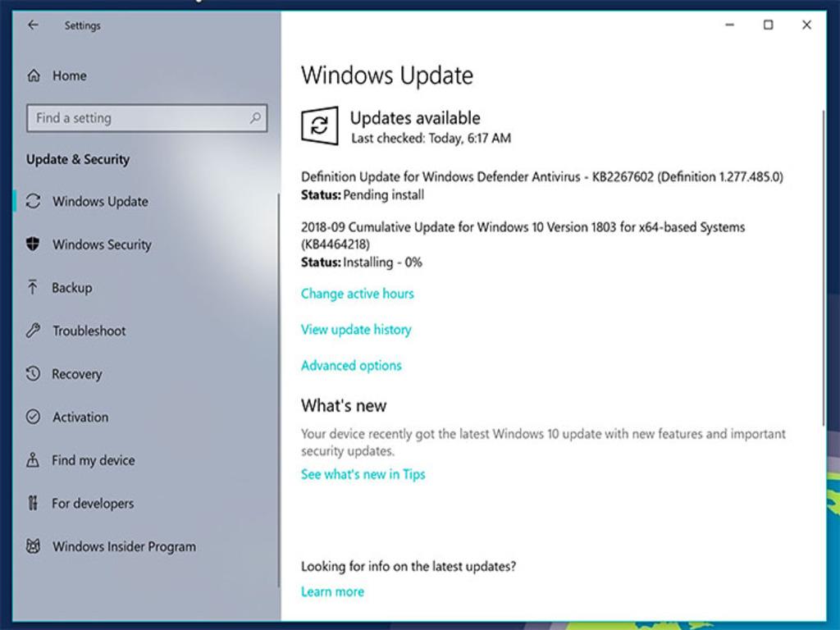
Task: Click the Find my device icon
Action: click(33, 460)
